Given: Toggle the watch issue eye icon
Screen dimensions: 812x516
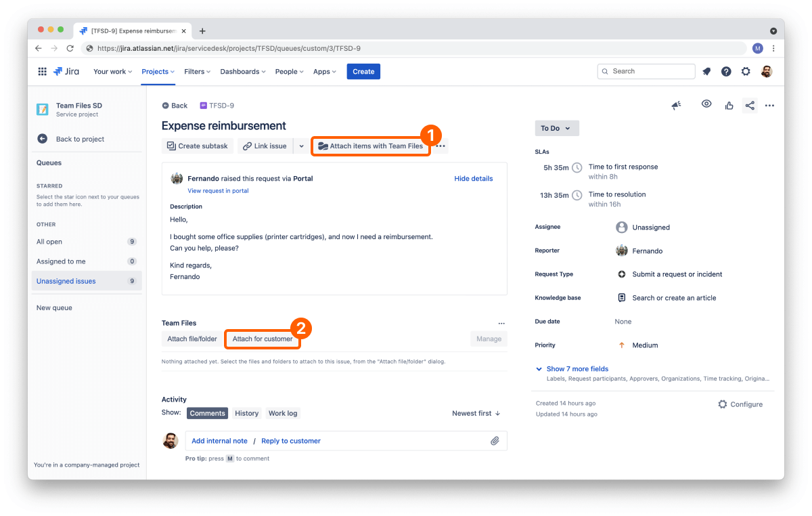Looking at the screenshot, I should (x=706, y=104).
